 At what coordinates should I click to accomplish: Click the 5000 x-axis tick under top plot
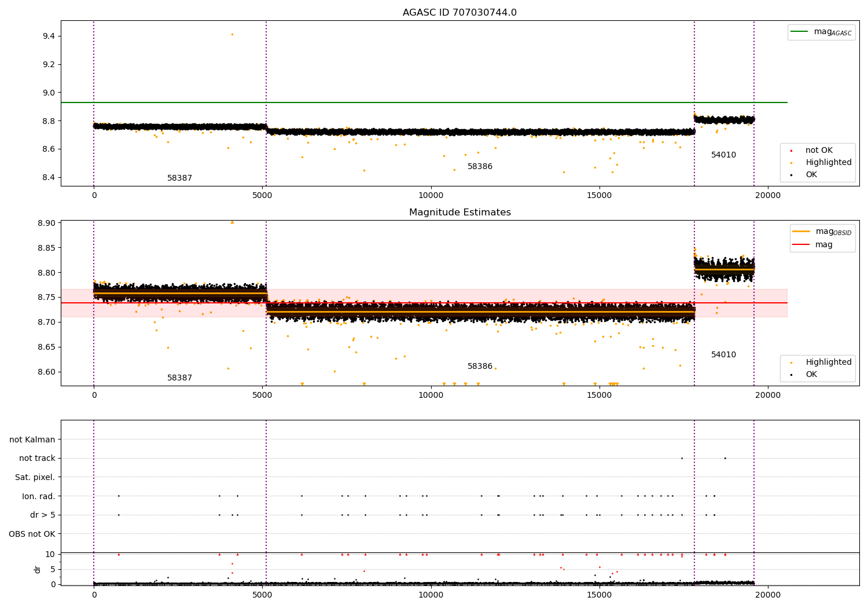click(x=262, y=196)
